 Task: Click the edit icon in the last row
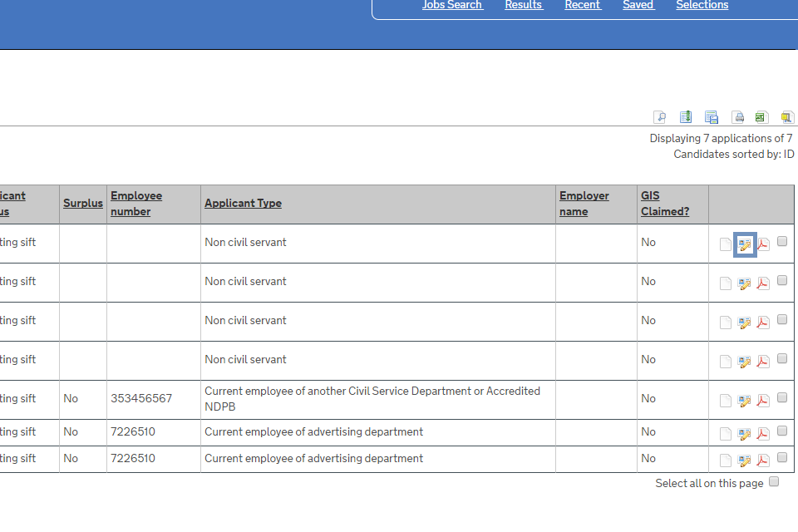point(745,461)
